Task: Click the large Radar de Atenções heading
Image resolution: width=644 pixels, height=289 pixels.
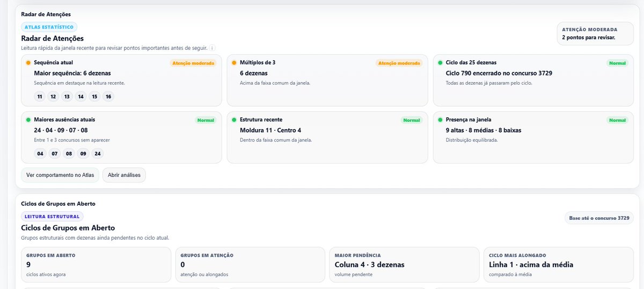Action: [x=53, y=39]
